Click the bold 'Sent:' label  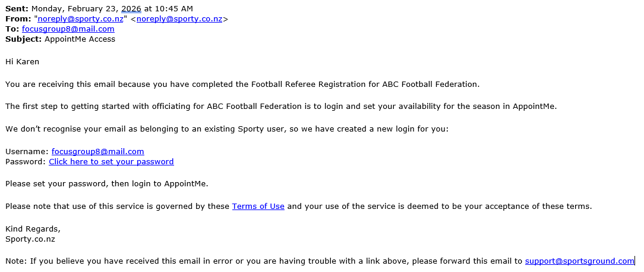click(17, 8)
